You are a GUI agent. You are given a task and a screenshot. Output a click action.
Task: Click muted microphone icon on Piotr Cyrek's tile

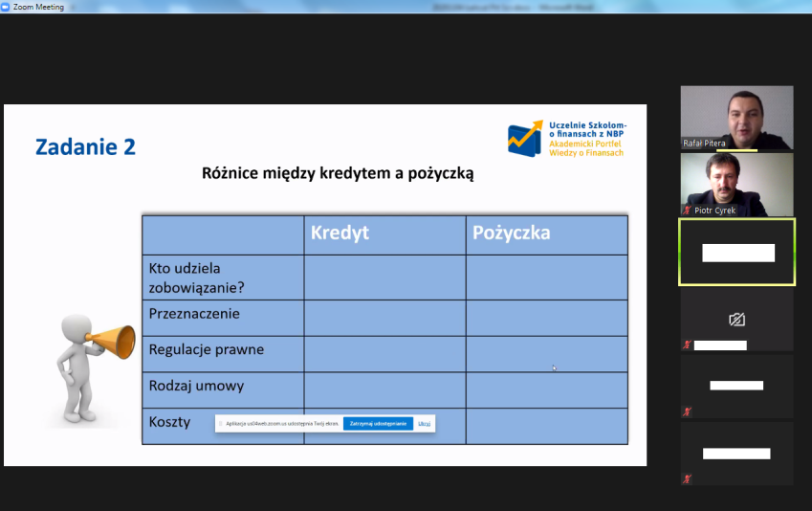point(687,210)
